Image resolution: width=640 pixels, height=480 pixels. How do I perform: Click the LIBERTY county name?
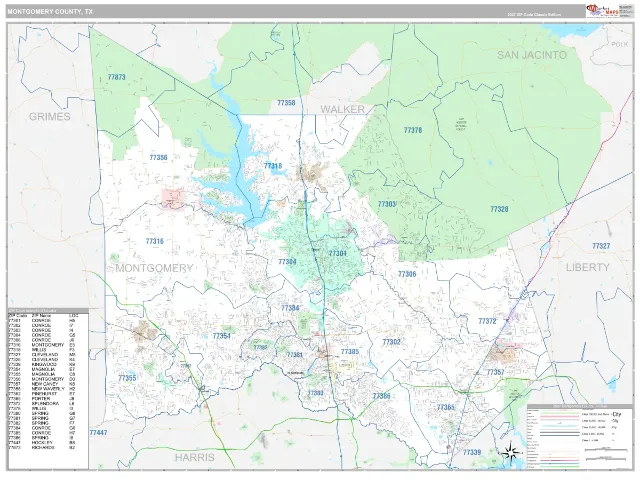coord(587,267)
